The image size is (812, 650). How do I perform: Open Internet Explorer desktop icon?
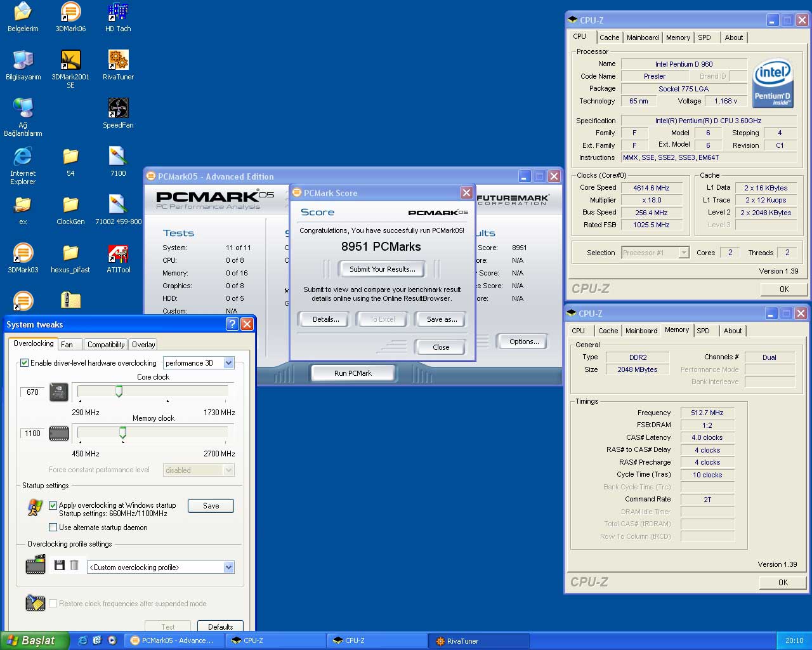[x=23, y=166]
